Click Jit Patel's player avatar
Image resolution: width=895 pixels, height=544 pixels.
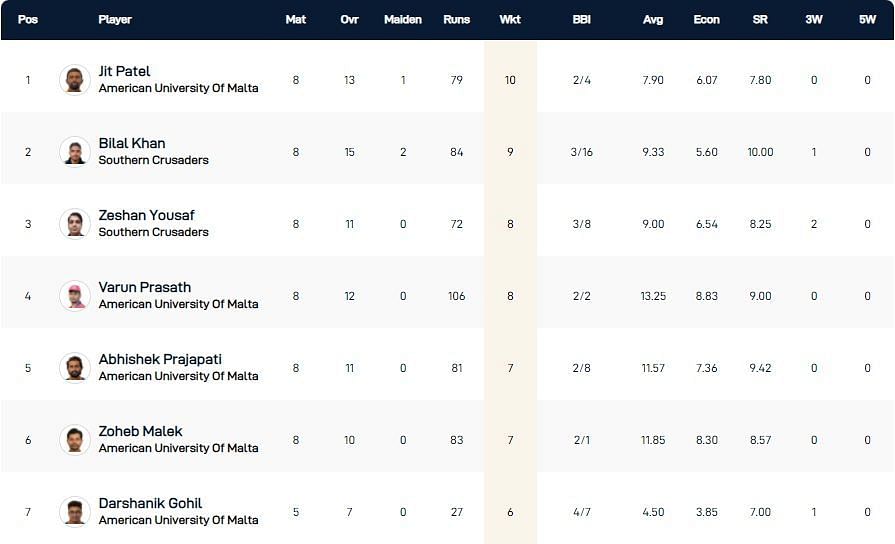point(75,80)
